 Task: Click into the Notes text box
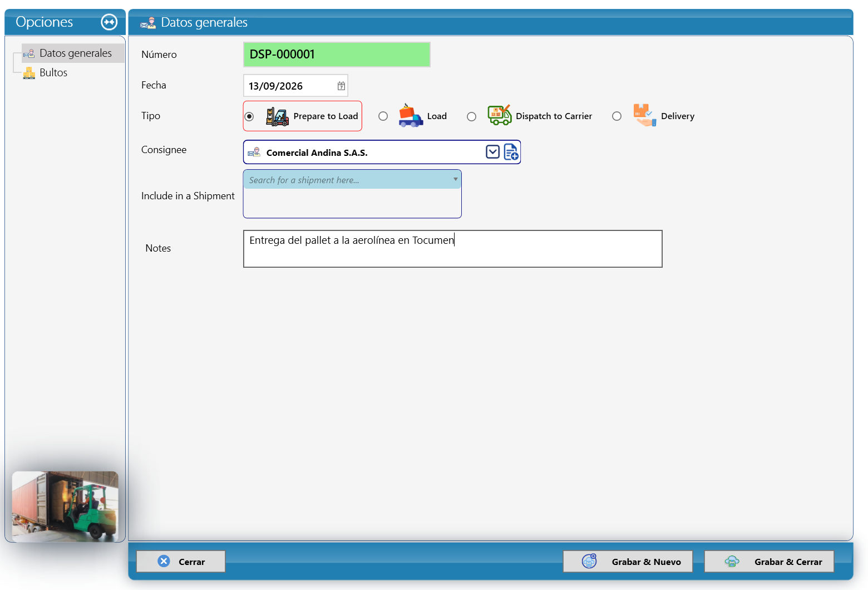pyautogui.click(x=453, y=249)
